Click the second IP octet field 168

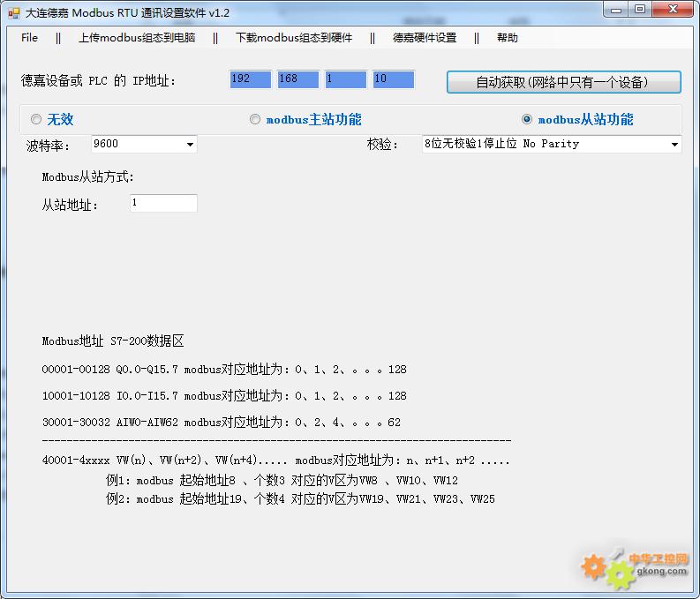(x=298, y=79)
